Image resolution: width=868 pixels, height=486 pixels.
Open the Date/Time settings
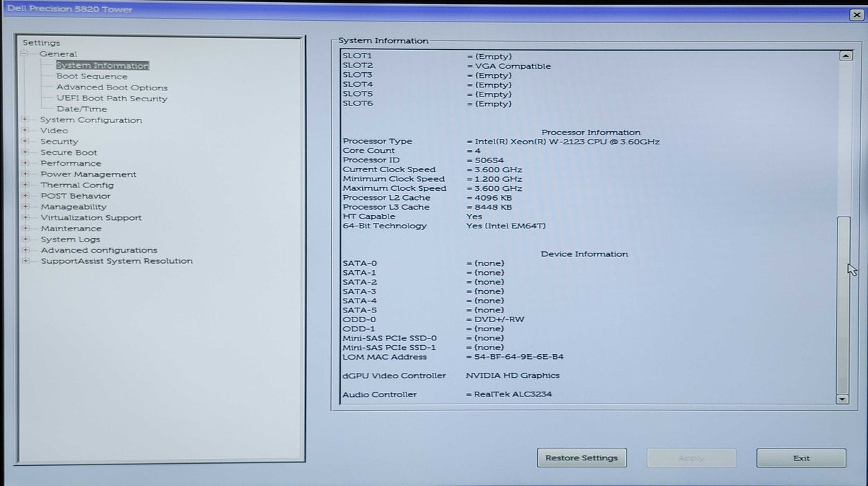click(82, 109)
